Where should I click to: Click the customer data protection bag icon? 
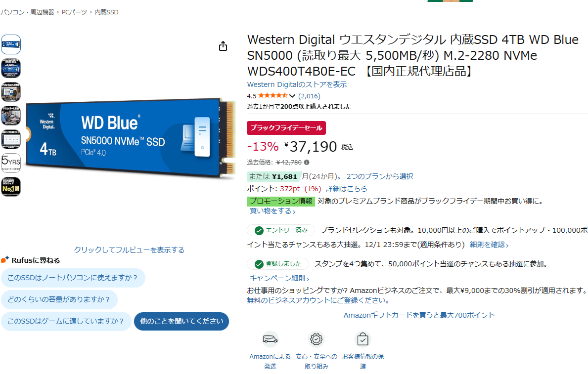point(362,339)
